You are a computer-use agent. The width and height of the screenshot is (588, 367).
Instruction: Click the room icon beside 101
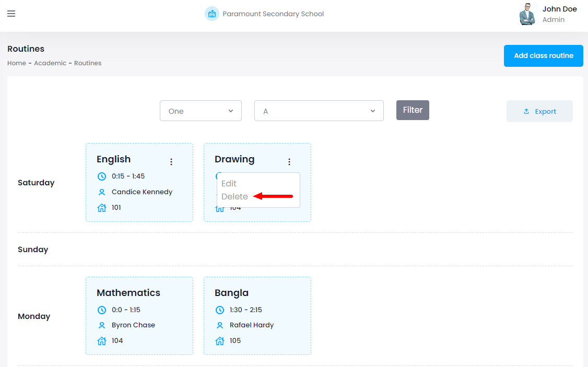pyautogui.click(x=102, y=208)
